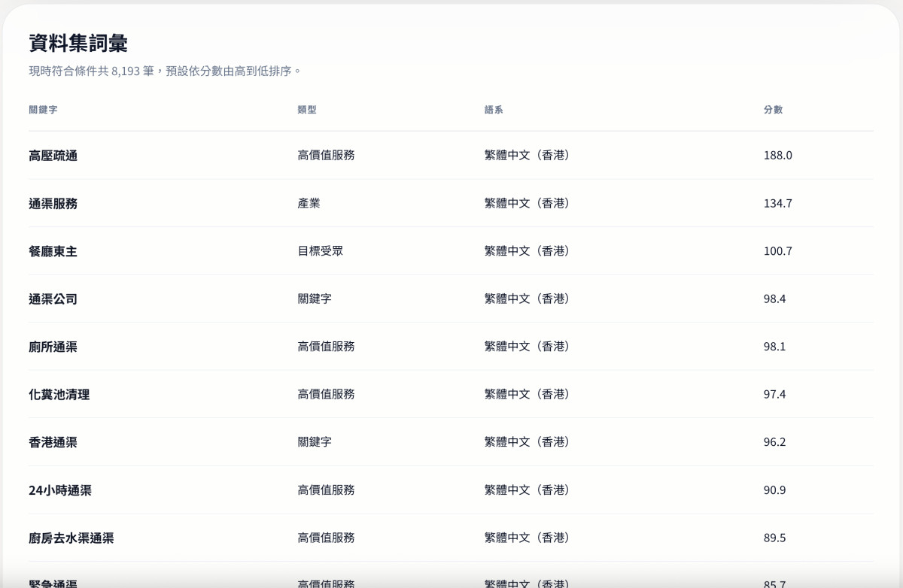Select the keyword 通渠服務
Image resolution: width=903 pixels, height=588 pixels.
(x=53, y=204)
